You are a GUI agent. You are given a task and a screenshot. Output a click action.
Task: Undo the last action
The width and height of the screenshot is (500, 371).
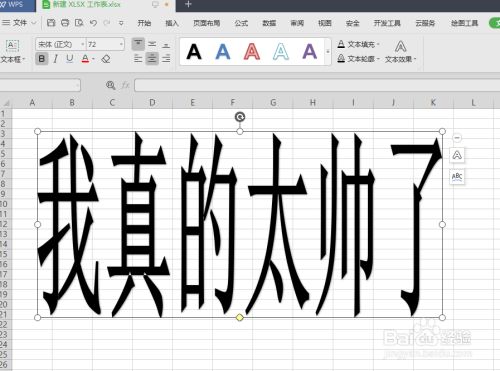(93, 23)
